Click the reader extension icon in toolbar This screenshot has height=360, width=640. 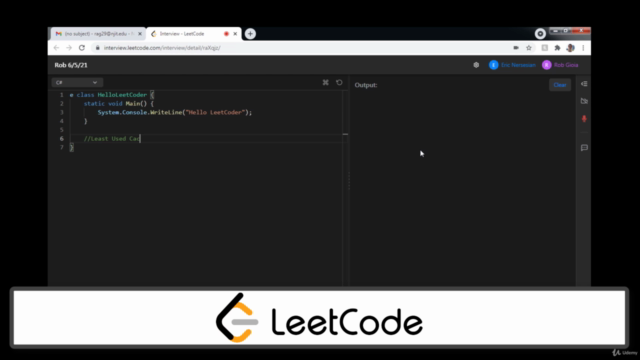544,48
